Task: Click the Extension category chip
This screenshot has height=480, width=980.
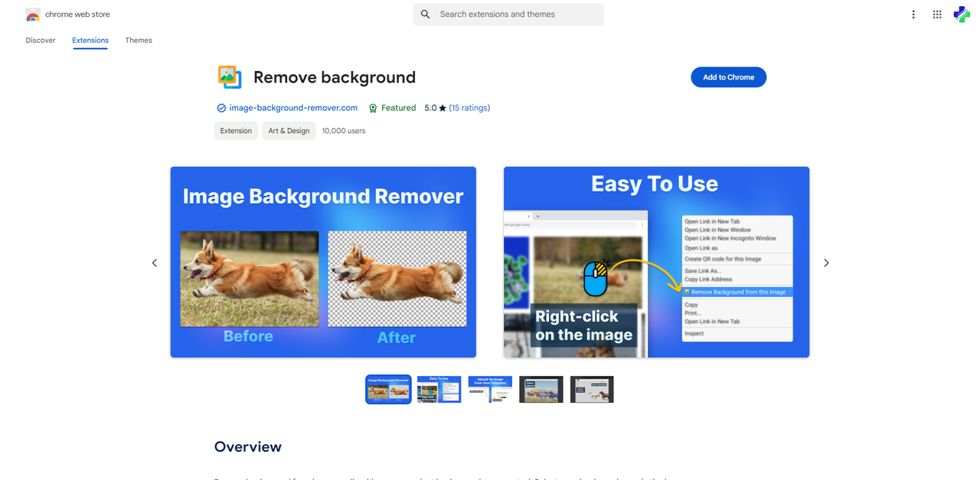Action: point(236,131)
